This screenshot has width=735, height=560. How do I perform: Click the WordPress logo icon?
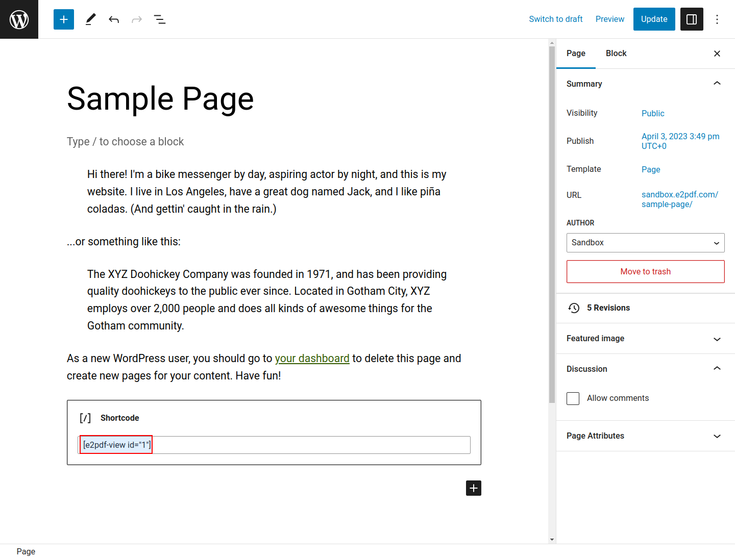click(19, 19)
